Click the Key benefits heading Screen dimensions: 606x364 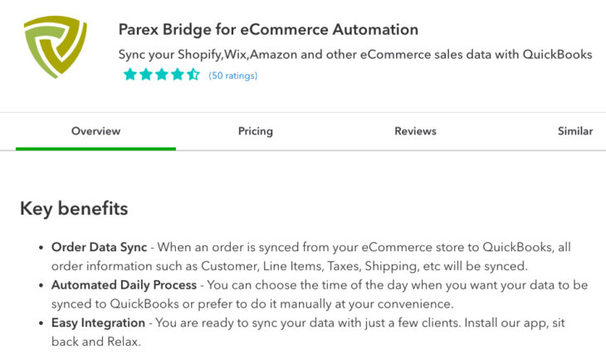[74, 208]
